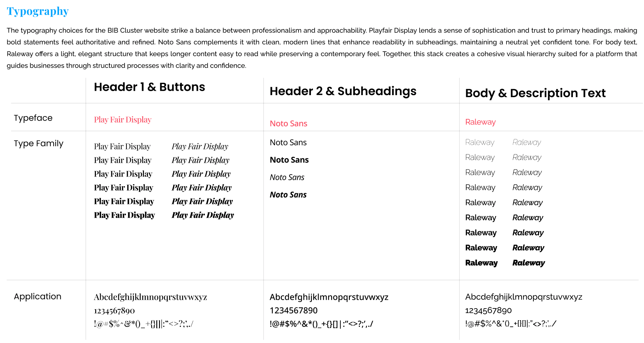The image size is (644, 343).
Task: Click the bold italic Noto Sans sample
Action: tap(288, 195)
